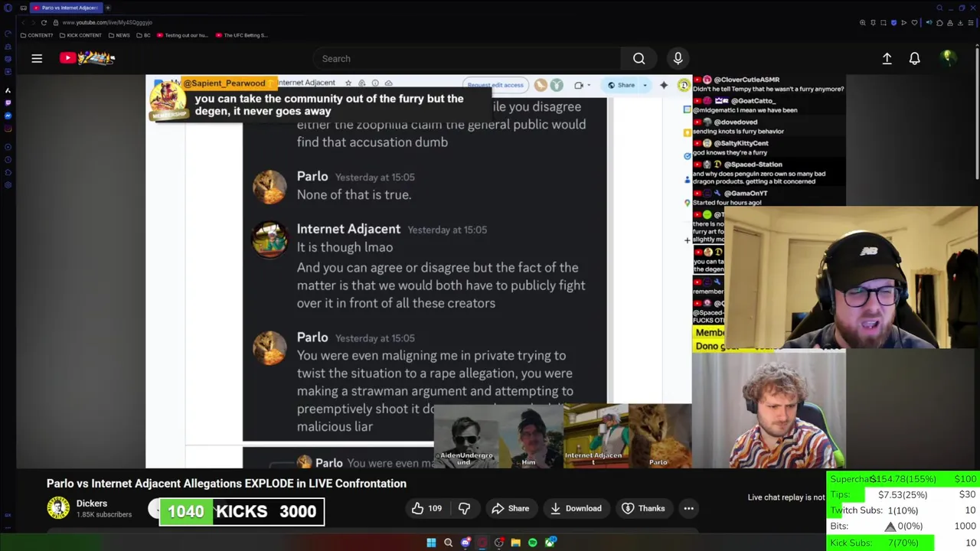Toggle the ad blocker shield icon
The width and height of the screenshot is (980, 551).
click(x=893, y=23)
